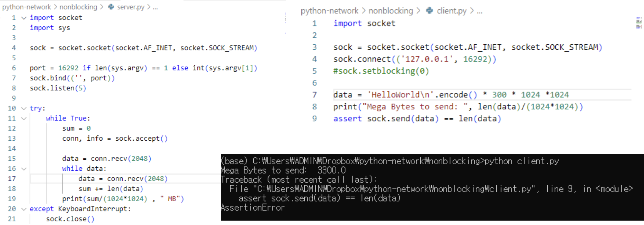Click the minimap in client.py editor
The width and height of the screenshot is (644, 225).
pyautogui.click(x=639, y=23)
